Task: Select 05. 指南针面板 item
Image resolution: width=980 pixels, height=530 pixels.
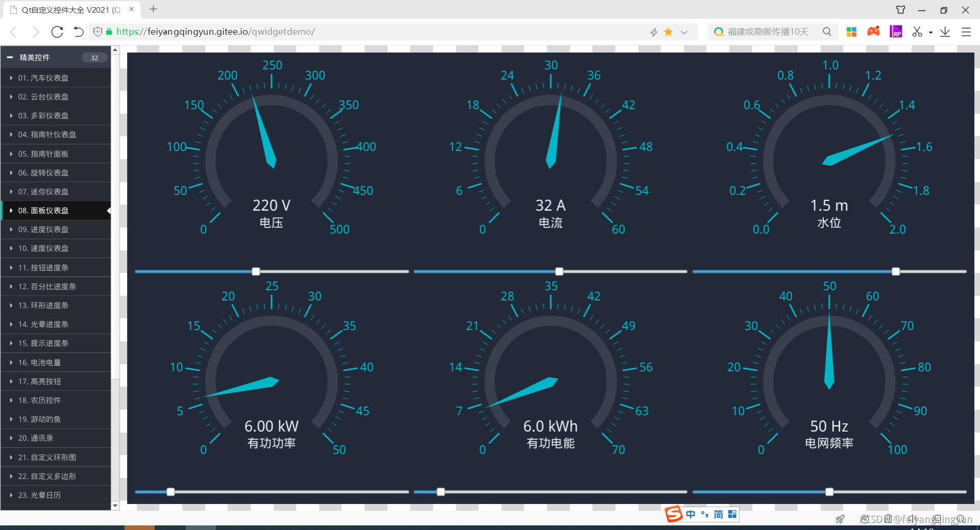Action: point(55,154)
